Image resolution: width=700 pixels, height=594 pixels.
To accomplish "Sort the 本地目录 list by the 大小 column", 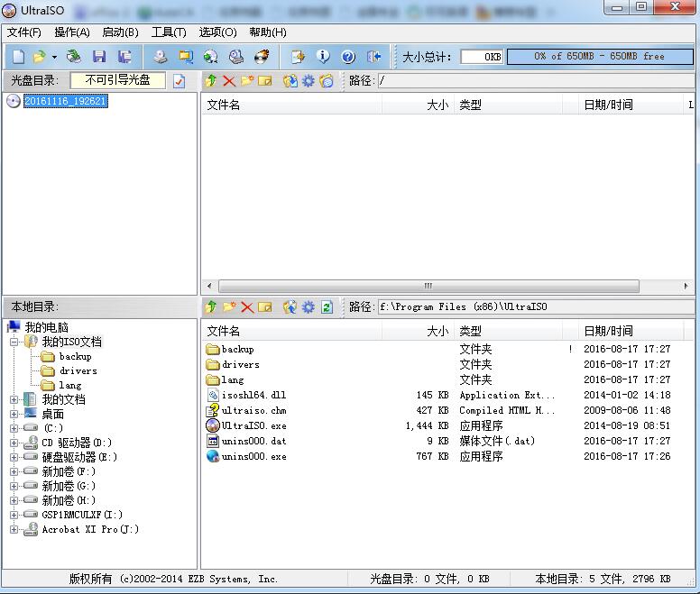I will tap(418, 331).
